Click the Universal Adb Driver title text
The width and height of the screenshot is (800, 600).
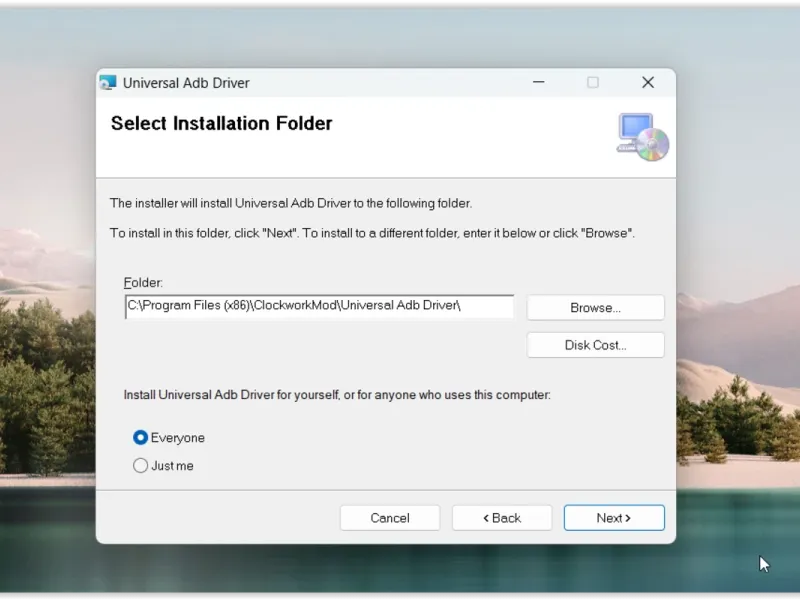tap(186, 83)
